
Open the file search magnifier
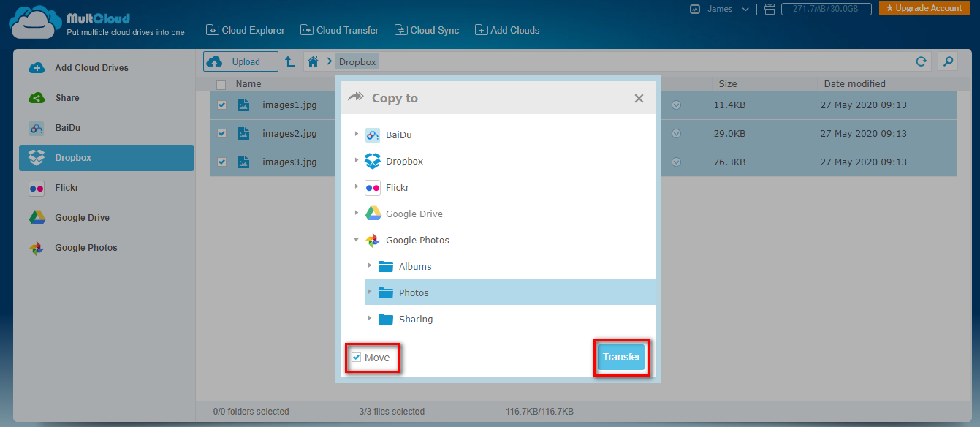click(x=948, y=62)
